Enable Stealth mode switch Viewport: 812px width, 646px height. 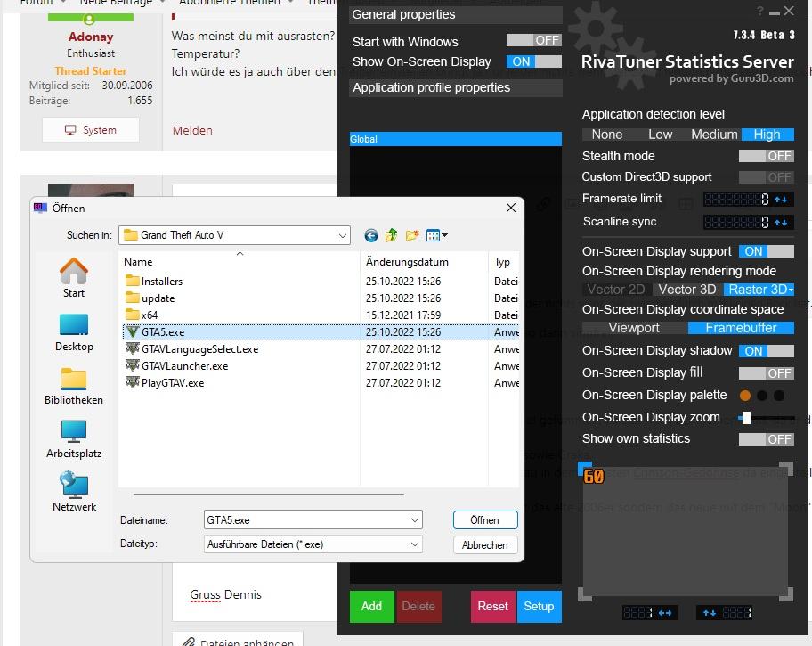coord(766,156)
